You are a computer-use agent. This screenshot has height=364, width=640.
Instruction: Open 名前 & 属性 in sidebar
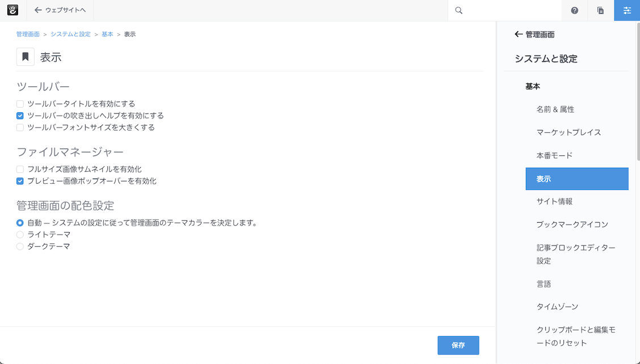[x=555, y=109]
